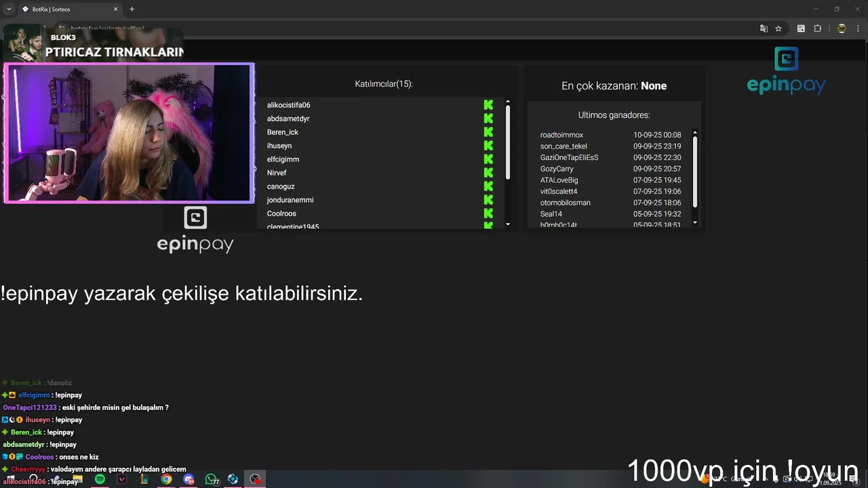Viewport: 868px width, 488px height.
Task: Click the Kick icon beside jonduranemmi
Action: pos(488,200)
